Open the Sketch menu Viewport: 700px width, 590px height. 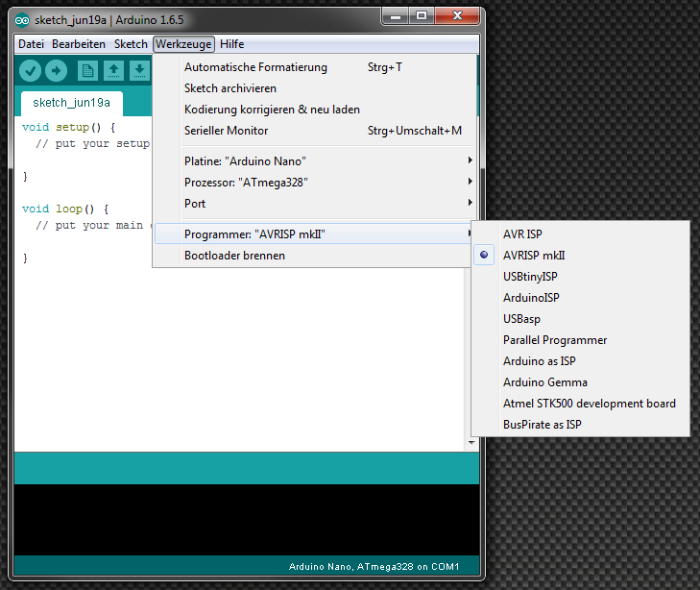131,44
